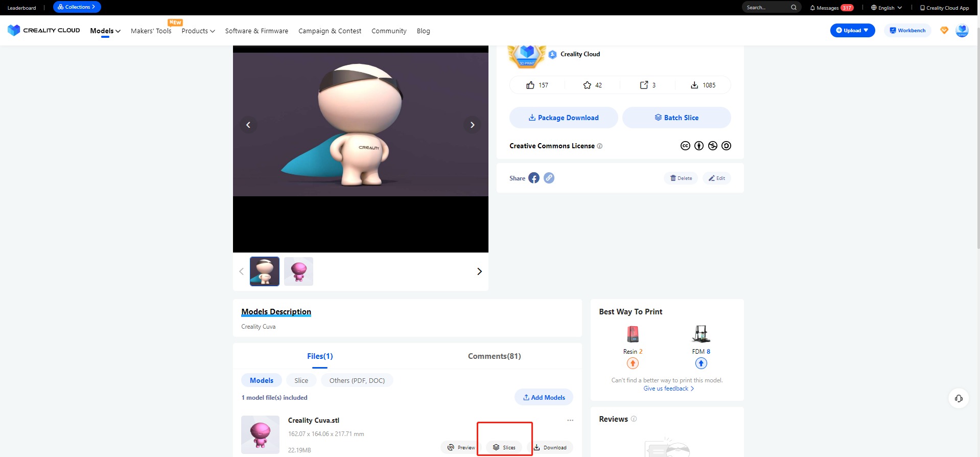Expand the English language selector

(x=886, y=8)
